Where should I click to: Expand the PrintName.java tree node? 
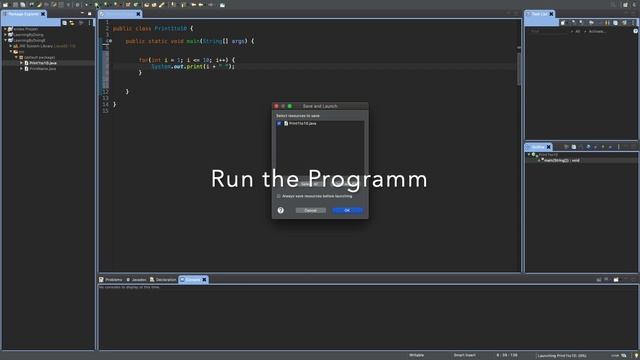pos(21,69)
